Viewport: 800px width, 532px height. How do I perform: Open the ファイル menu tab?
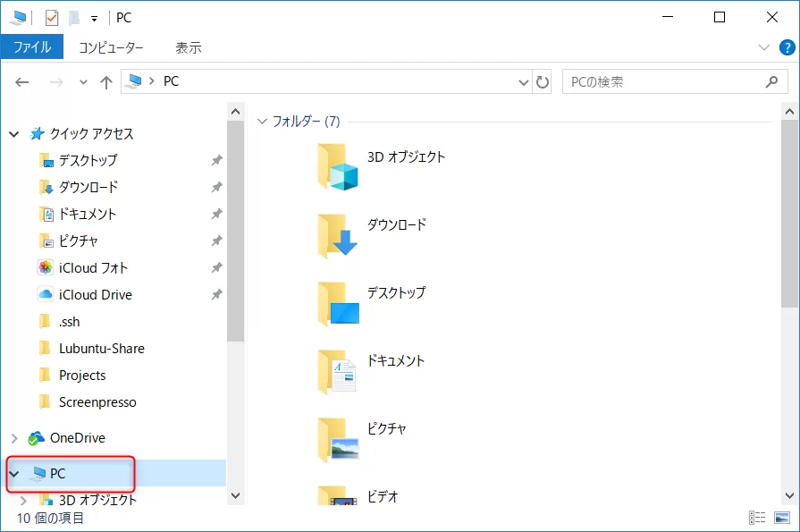pyautogui.click(x=32, y=46)
